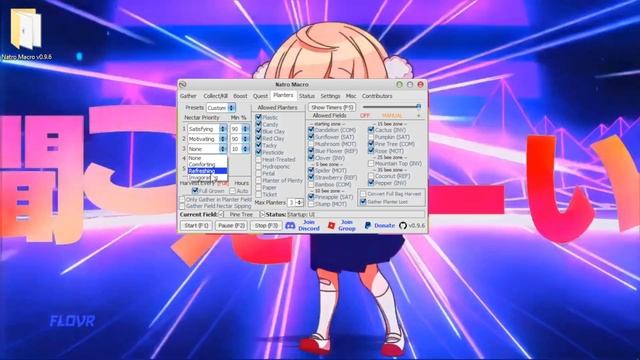Choose None in the open nectar list
The image size is (640, 360).
pyautogui.click(x=207, y=158)
